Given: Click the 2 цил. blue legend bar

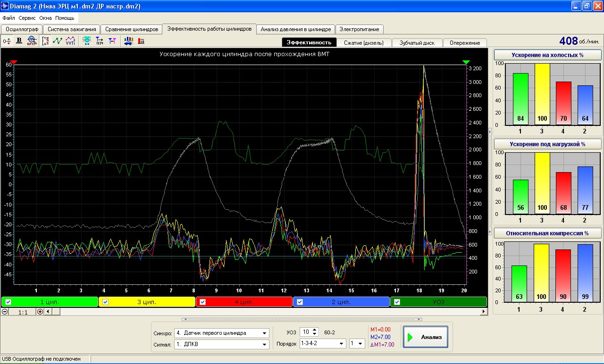Looking at the screenshot, I should click(x=342, y=302).
